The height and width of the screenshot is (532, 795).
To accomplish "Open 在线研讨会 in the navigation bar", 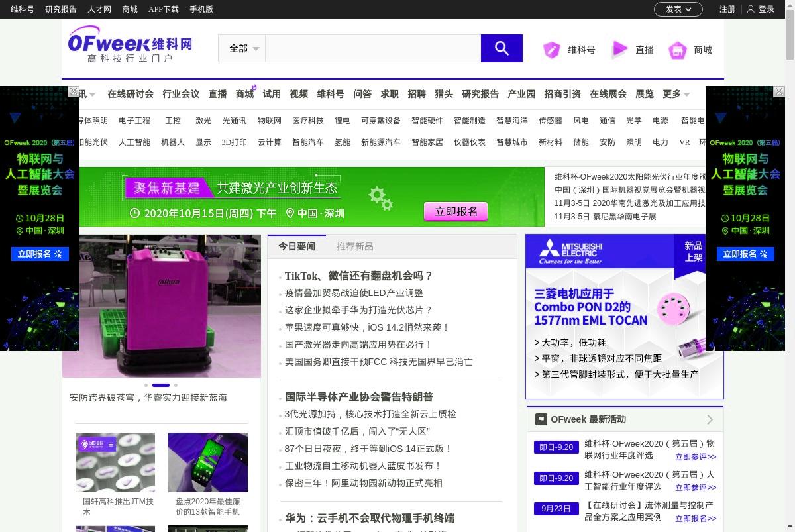I will (x=131, y=94).
